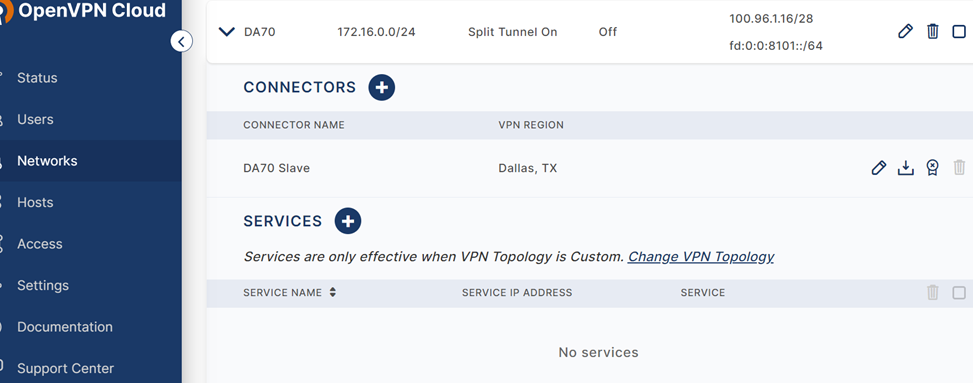
Task: Collapse the DA70 network row chevron
Action: [x=227, y=32]
